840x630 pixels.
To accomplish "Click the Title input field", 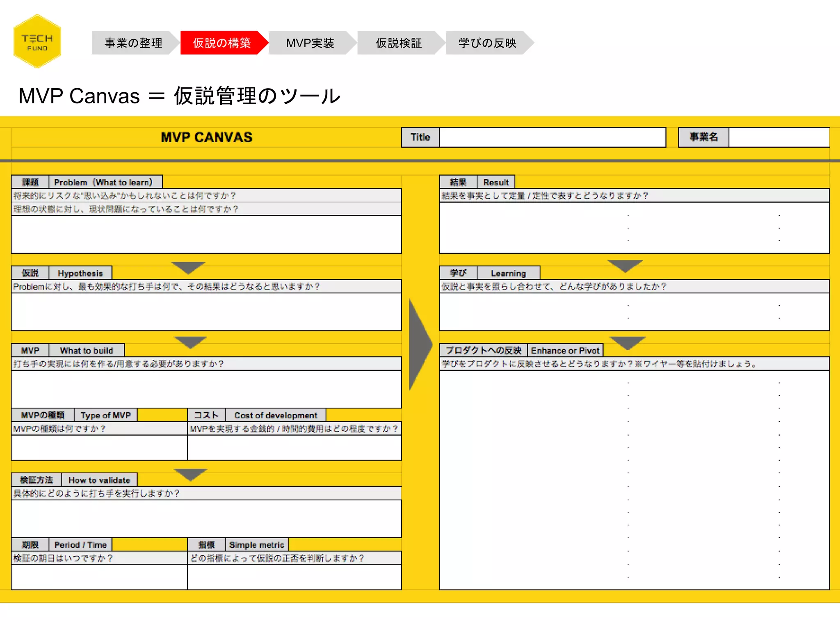I will pos(552,137).
